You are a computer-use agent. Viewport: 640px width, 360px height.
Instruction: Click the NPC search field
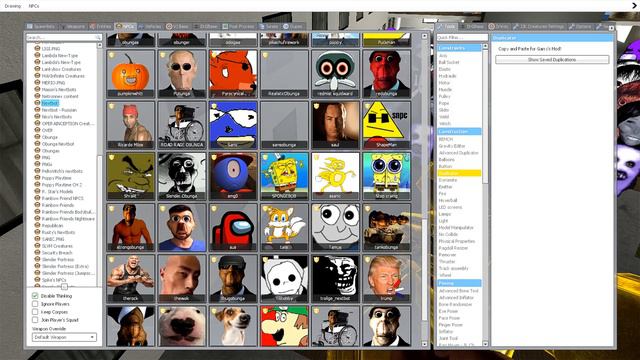point(64,38)
